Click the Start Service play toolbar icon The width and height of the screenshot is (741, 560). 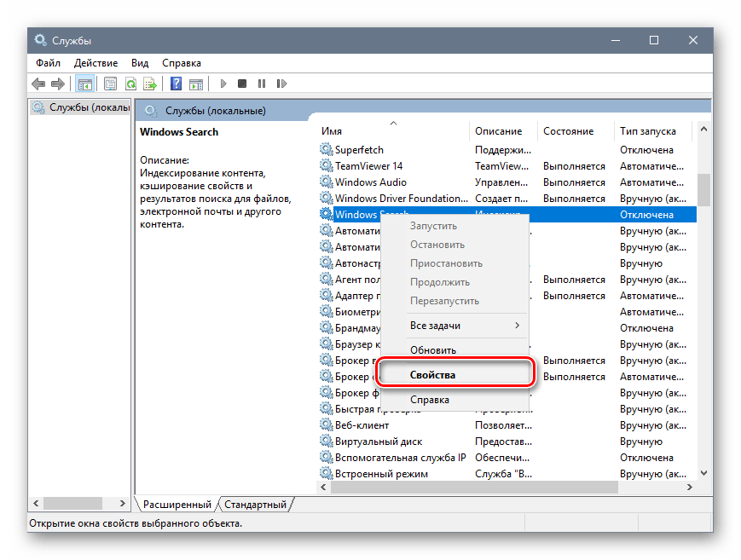pyautogui.click(x=223, y=84)
